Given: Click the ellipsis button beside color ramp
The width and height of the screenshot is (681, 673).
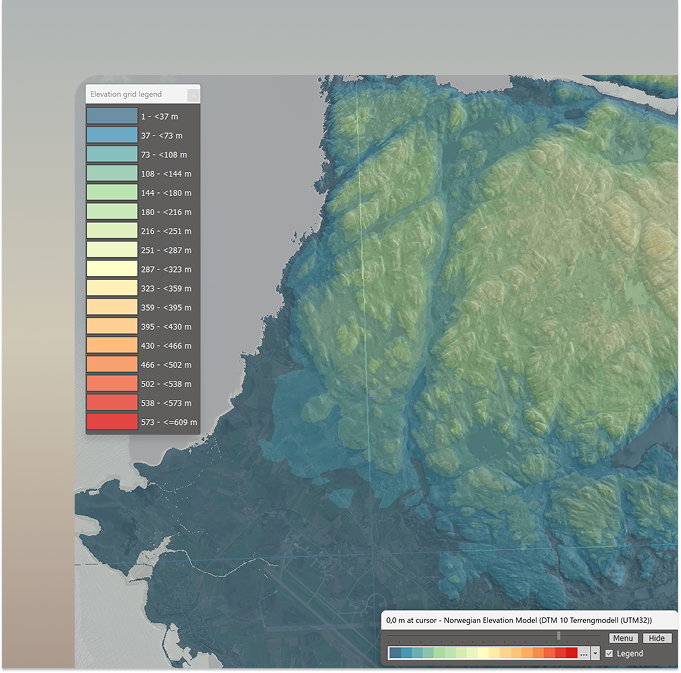Looking at the screenshot, I should coord(584,653).
